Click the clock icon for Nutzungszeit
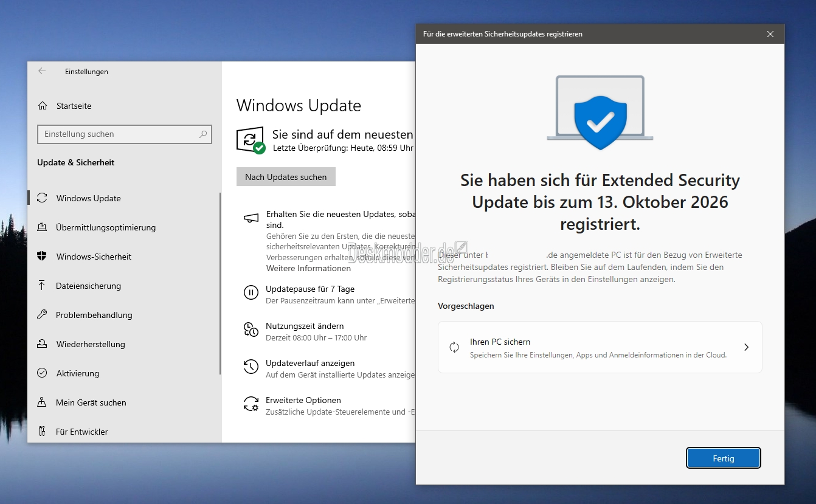This screenshot has height=504, width=816. coord(251,330)
